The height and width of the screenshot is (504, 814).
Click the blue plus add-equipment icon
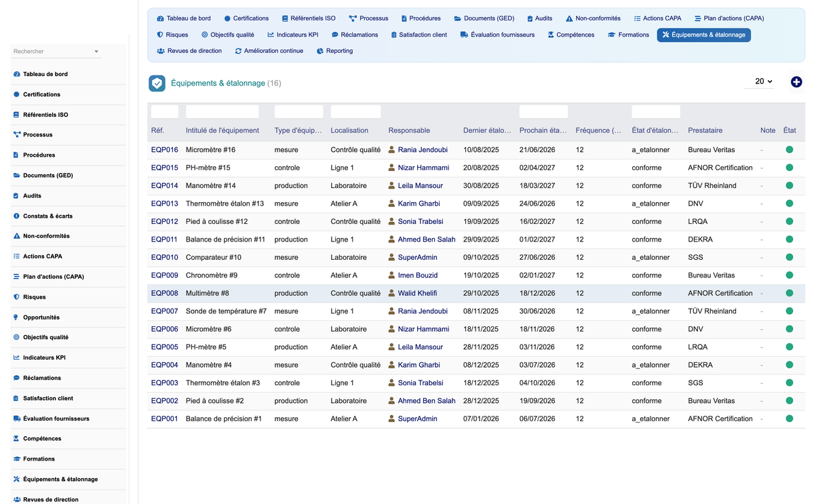click(x=796, y=82)
